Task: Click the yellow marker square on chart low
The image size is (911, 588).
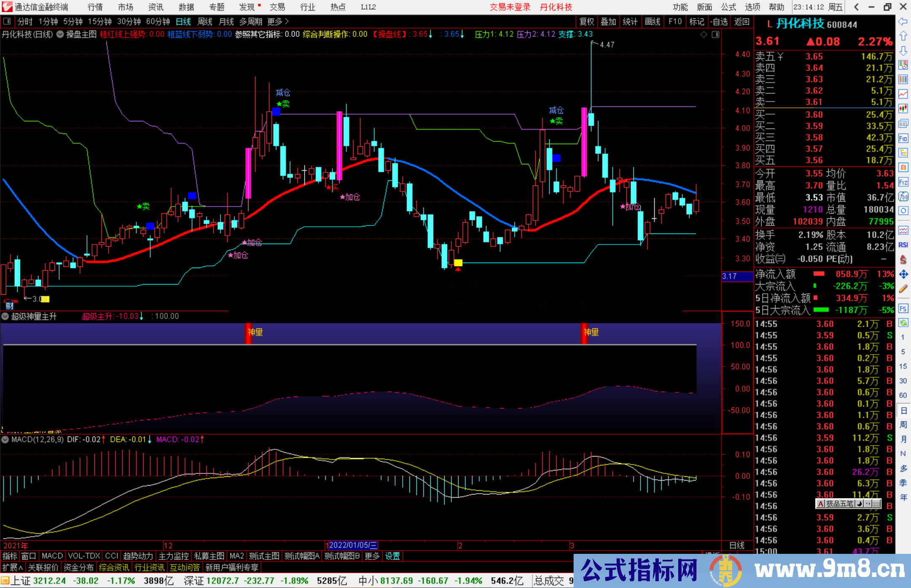Action: click(458, 263)
